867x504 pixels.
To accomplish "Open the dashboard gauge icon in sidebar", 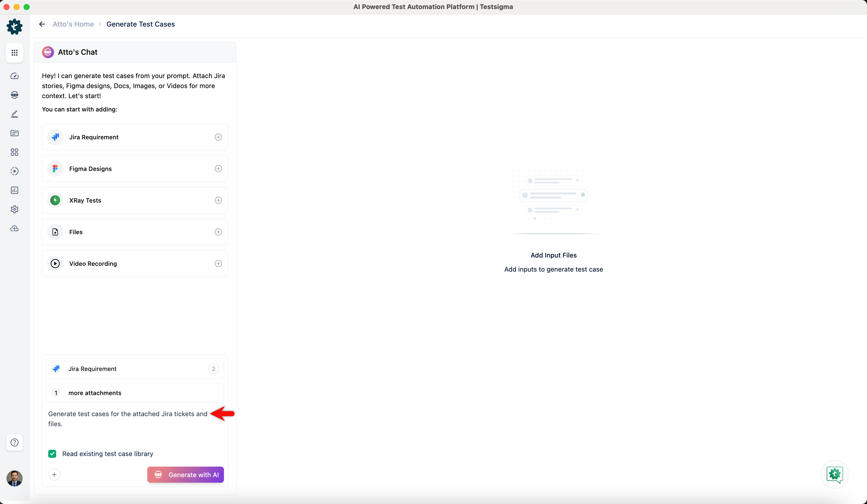I will point(15,76).
